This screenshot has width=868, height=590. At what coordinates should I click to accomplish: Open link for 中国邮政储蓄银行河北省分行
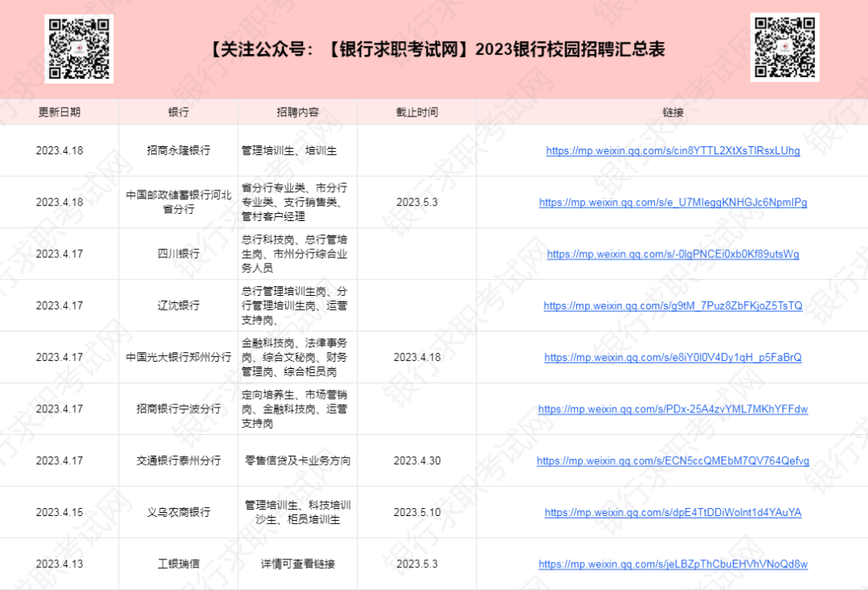click(x=673, y=202)
